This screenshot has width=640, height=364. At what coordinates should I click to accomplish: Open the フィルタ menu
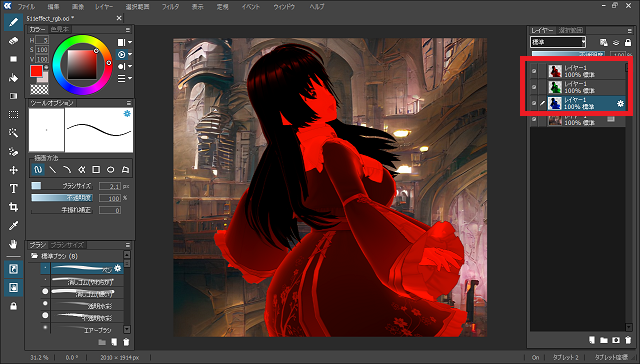pos(170,7)
